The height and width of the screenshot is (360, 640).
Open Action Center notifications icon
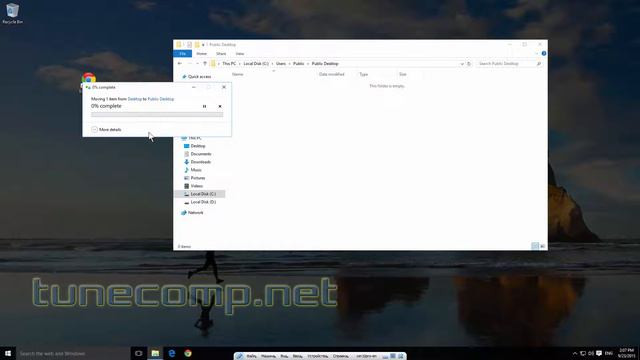(x=599, y=353)
